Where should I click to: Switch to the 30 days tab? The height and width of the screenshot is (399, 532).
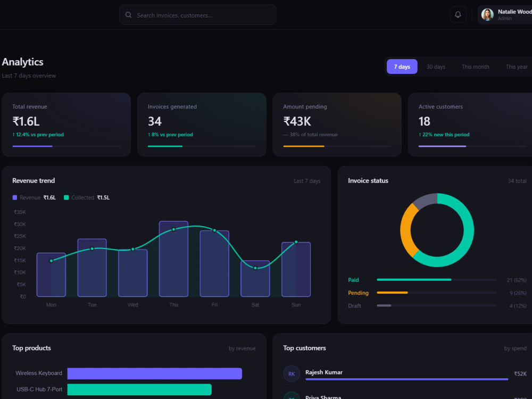point(436,66)
